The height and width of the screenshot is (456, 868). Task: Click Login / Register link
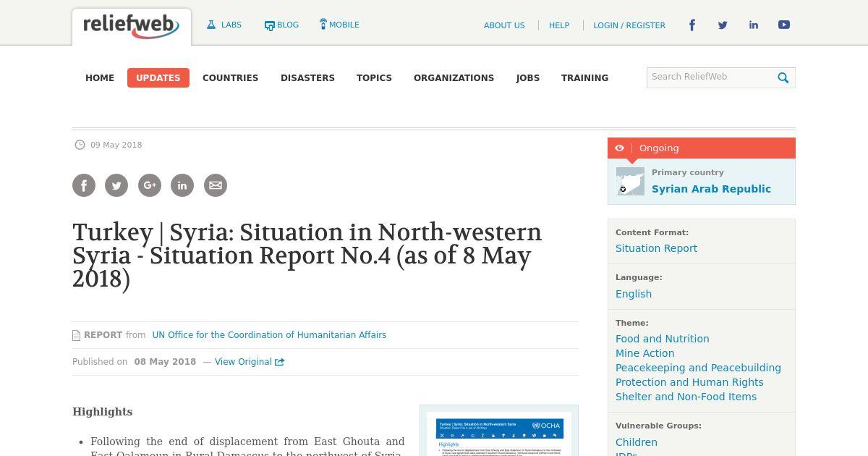point(629,25)
